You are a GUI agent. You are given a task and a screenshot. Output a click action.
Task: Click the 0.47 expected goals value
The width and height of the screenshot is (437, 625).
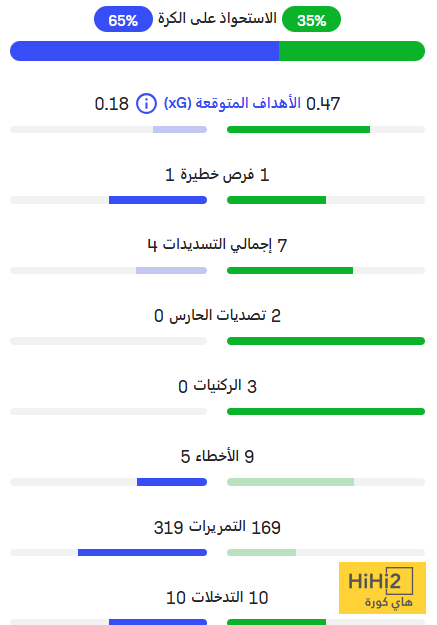(x=323, y=104)
